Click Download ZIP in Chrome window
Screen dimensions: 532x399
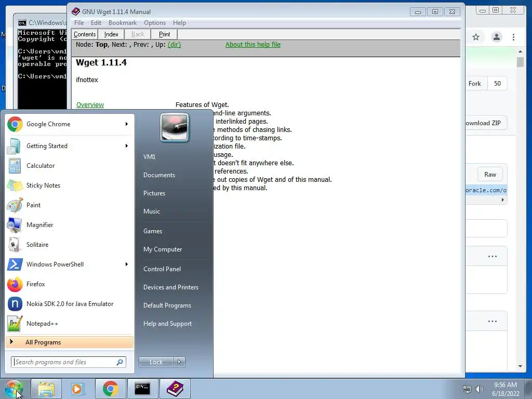[x=486, y=123]
